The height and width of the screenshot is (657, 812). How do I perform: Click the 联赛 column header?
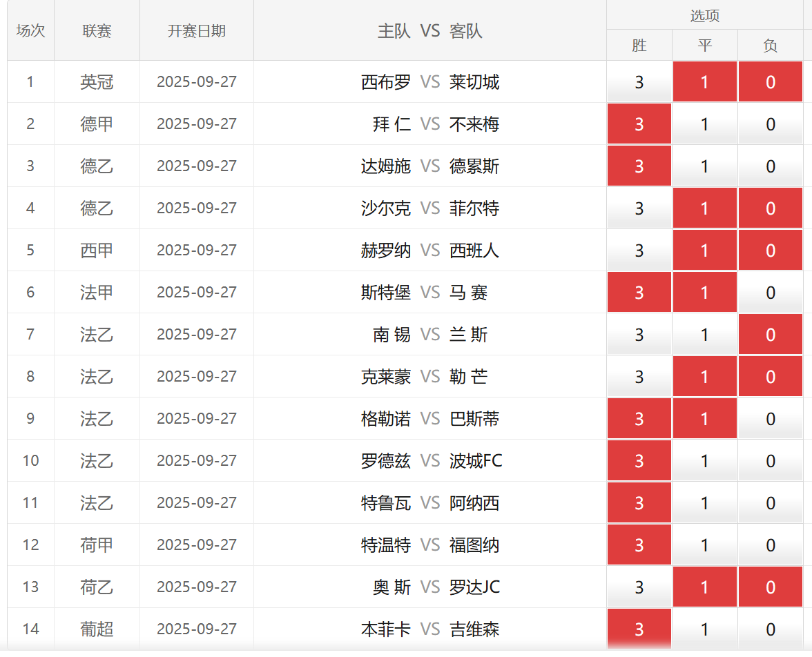pos(97,31)
